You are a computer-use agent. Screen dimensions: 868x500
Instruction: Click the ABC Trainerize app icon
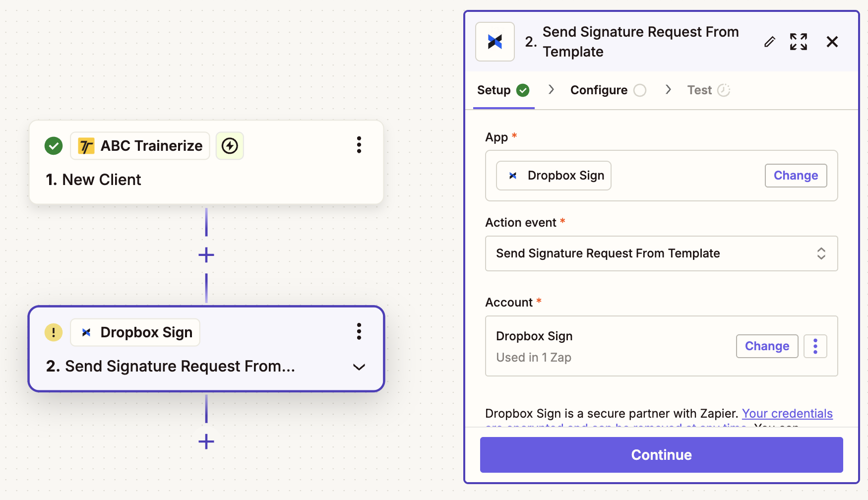coord(86,146)
